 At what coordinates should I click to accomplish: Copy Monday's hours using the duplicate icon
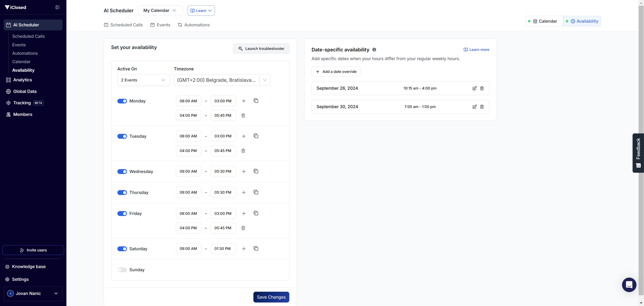point(256,101)
